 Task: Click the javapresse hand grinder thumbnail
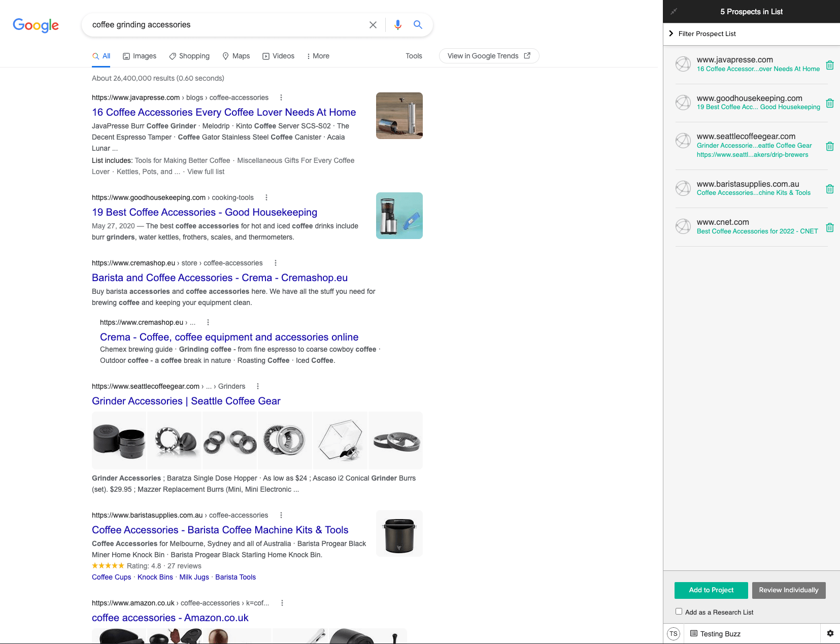399,116
